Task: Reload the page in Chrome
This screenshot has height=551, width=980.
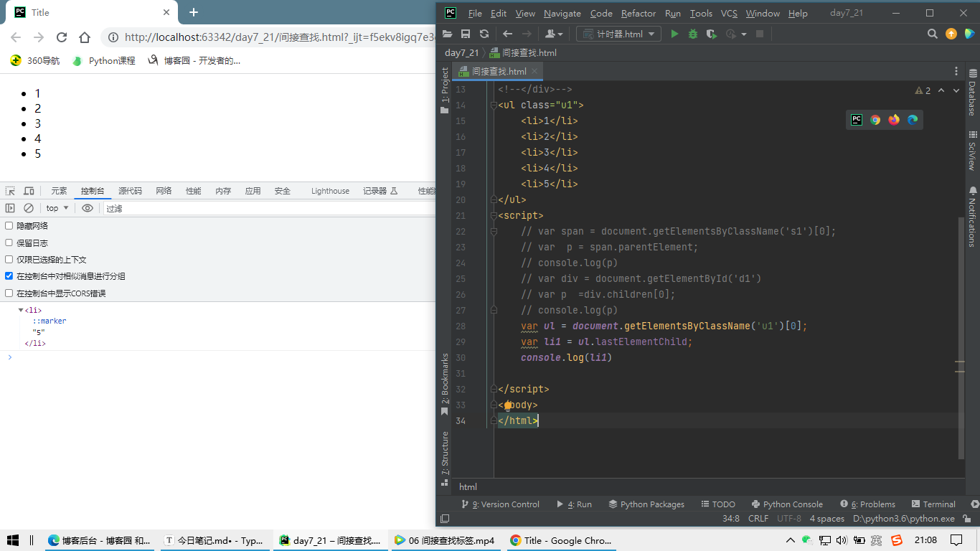Action: [x=62, y=37]
